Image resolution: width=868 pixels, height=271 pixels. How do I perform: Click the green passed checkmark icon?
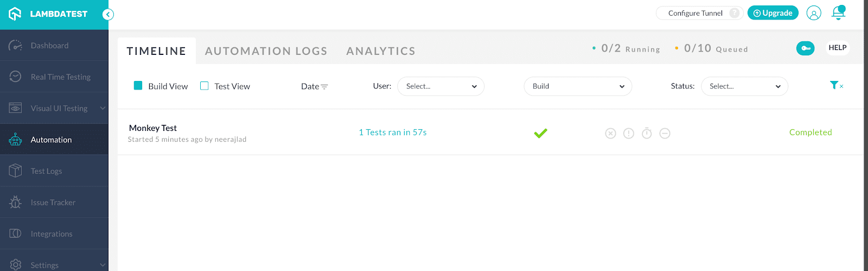point(540,133)
